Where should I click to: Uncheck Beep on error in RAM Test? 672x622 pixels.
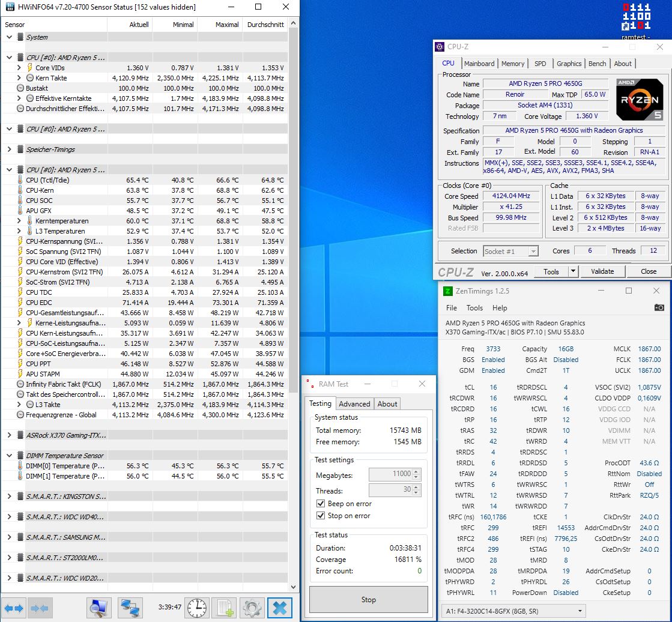322,504
